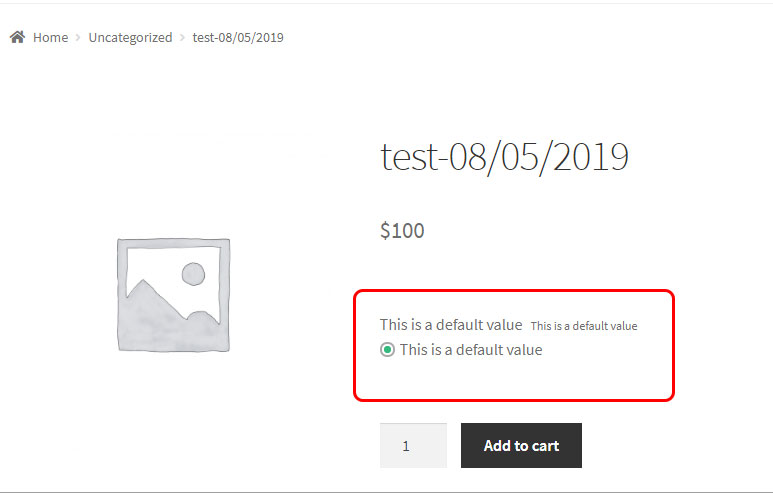Click the sun circle in the placeholder image
Image resolution: width=773 pixels, height=493 pixels.
click(193, 274)
